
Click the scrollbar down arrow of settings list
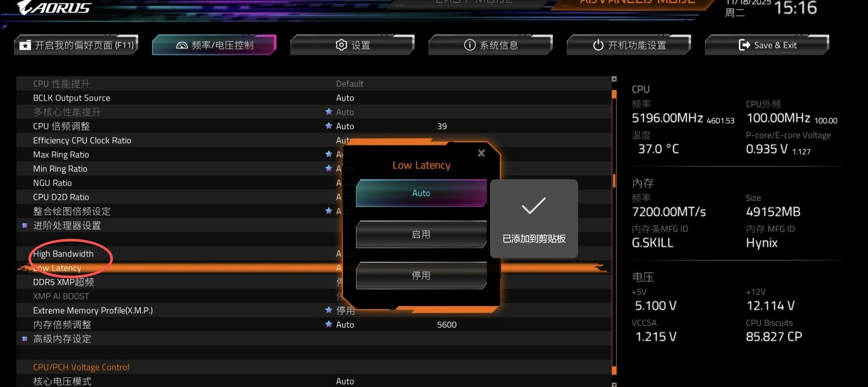click(x=614, y=384)
